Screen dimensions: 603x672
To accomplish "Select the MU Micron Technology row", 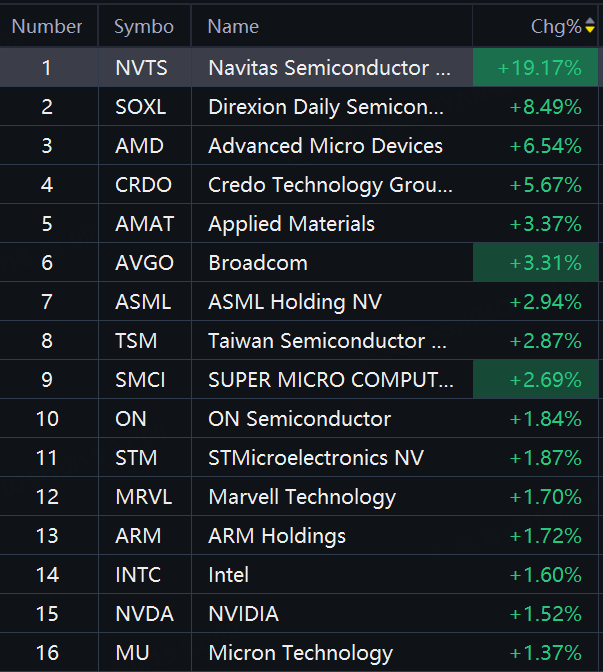I will 299,652.
